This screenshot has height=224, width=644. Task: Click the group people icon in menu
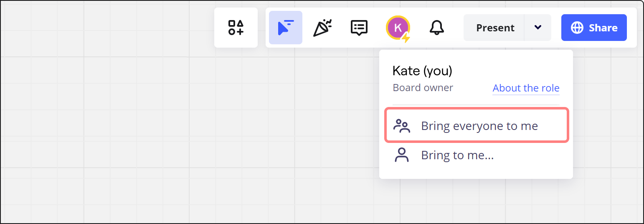point(402,126)
